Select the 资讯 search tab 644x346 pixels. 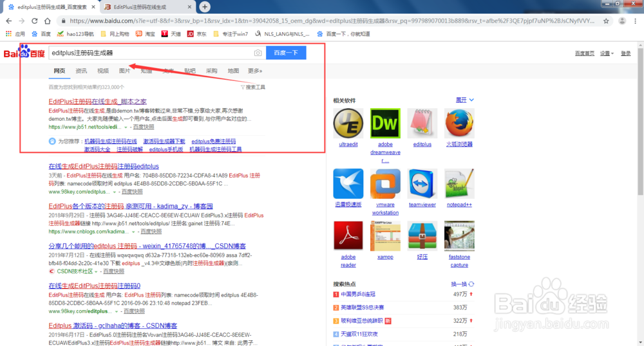[81, 71]
